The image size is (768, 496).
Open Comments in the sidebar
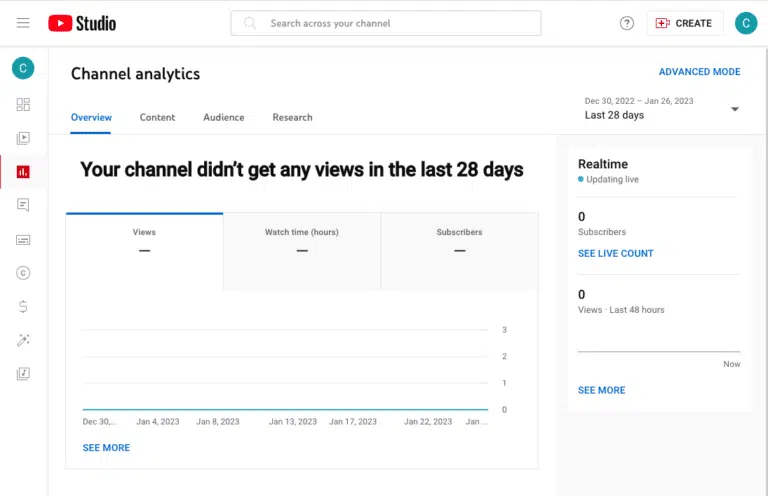click(x=23, y=205)
